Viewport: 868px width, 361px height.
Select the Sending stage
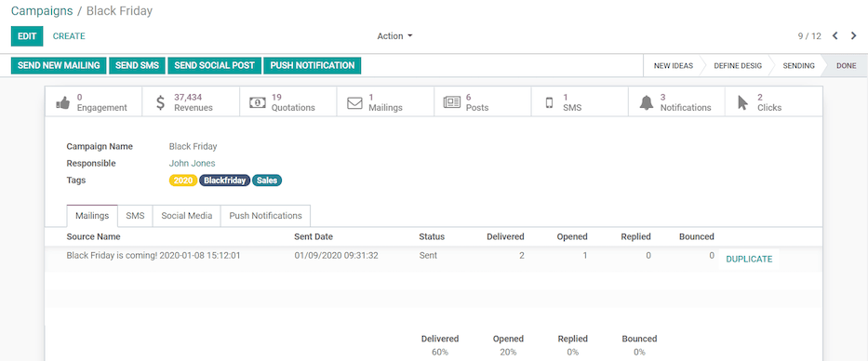point(798,65)
